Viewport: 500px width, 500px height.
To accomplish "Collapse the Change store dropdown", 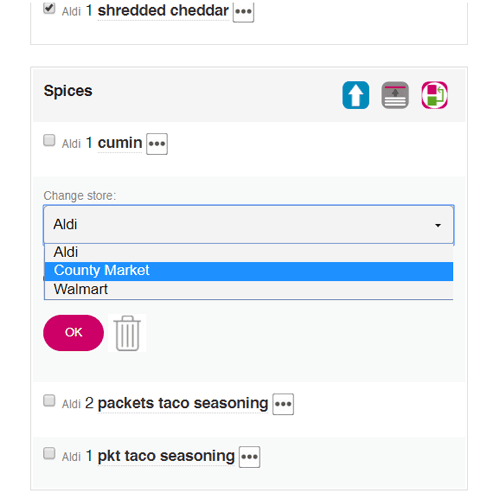I will click(249, 225).
